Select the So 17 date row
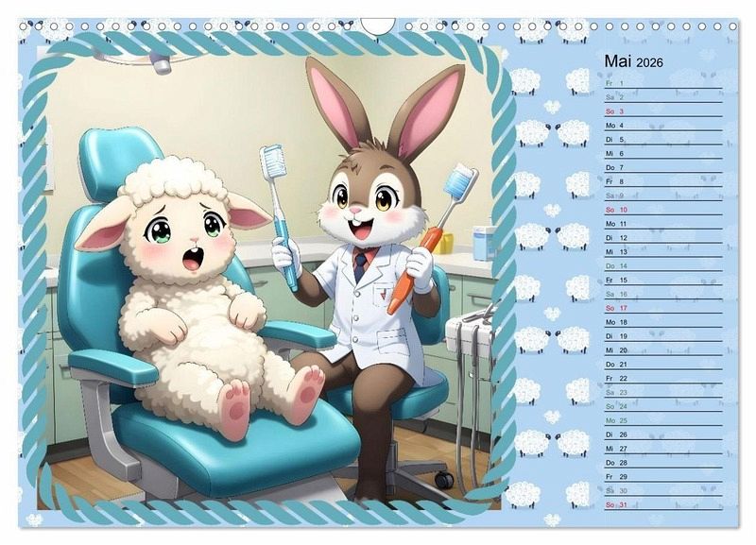 [x=661, y=308]
